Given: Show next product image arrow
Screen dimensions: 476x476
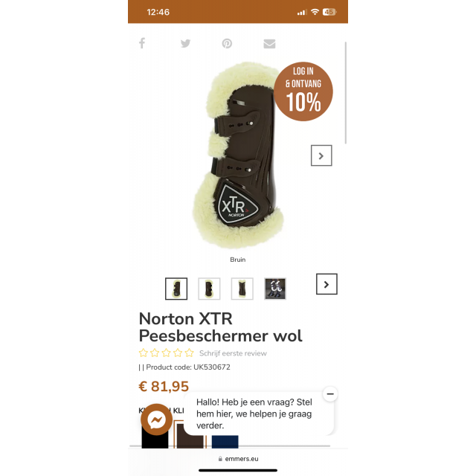Looking at the screenshot, I should pos(321,155).
